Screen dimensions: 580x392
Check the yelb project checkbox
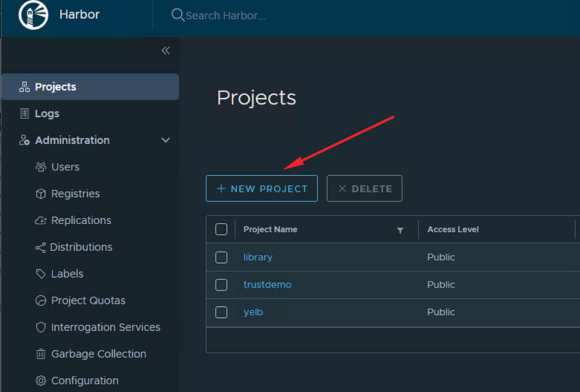click(221, 312)
